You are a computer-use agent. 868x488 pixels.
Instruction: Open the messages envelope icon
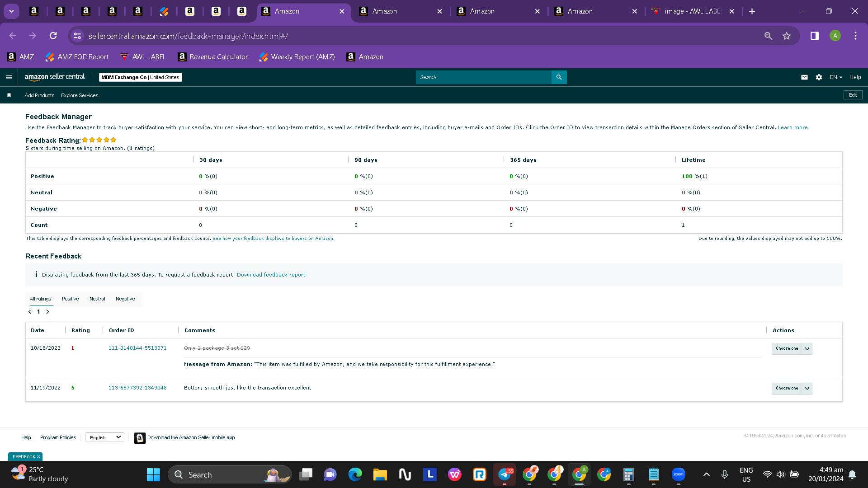pyautogui.click(x=804, y=77)
